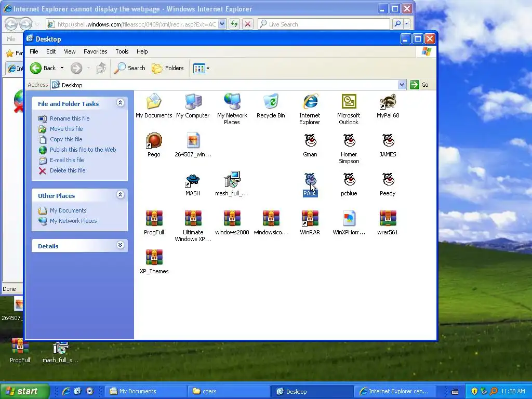The width and height of the screenshot is (532, 399).
Task: Open the Address bar dropdown in Desktop window
Action: tap(402, 85)
